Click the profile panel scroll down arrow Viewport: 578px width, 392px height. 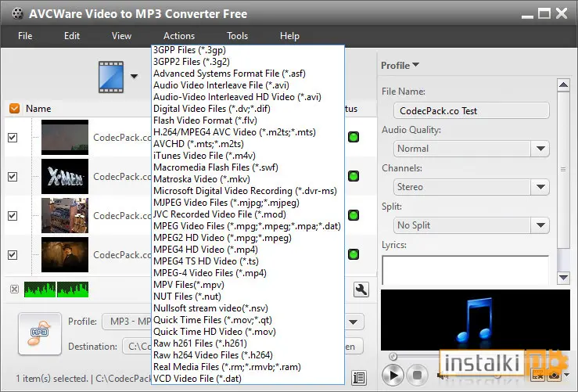tap(563, 277)
